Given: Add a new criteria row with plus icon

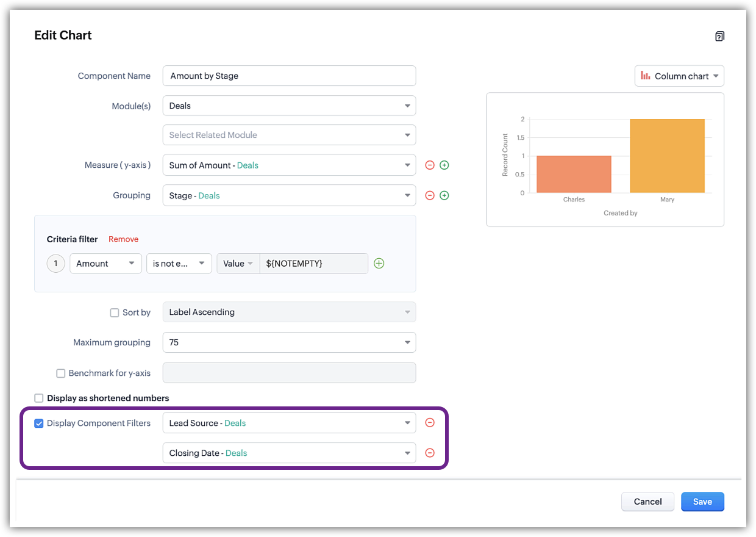Looking at the screenshot, I should [x=379, y=264].
